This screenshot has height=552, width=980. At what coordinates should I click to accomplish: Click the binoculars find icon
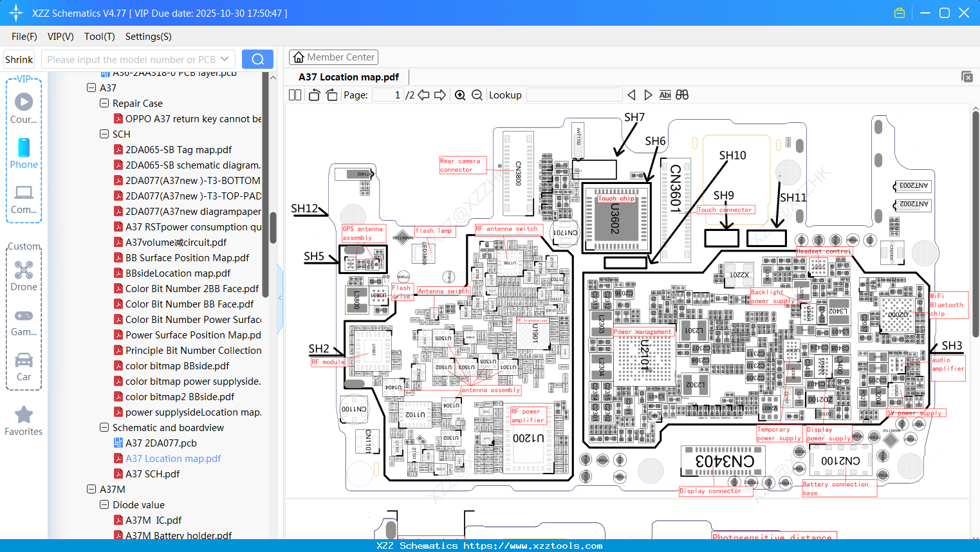682,95
